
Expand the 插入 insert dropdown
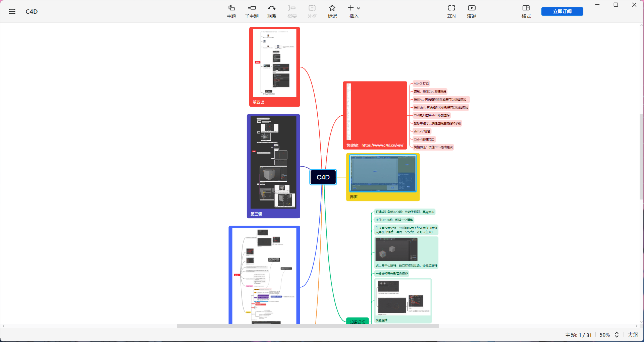click(x=354, y=11)
